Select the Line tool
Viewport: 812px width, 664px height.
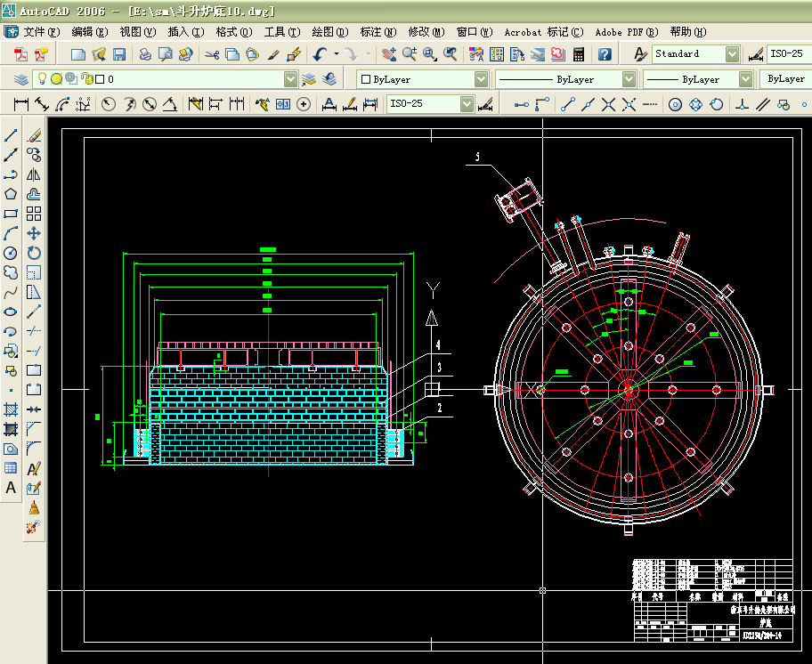[12, 134]
